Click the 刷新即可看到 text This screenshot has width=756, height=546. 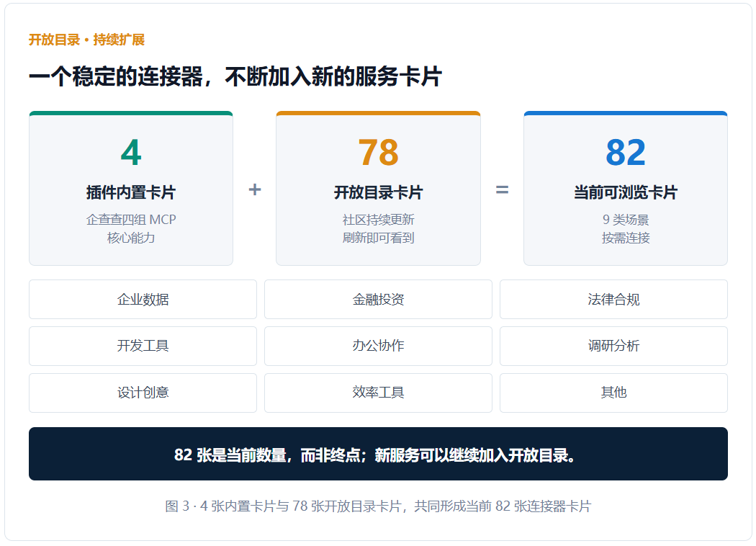pyautogui.click(x=379, y=238)
